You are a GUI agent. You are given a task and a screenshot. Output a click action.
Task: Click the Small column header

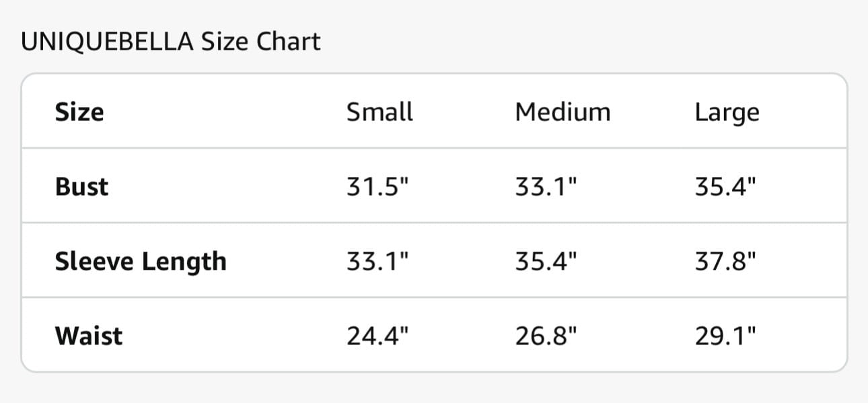(379, 112)
